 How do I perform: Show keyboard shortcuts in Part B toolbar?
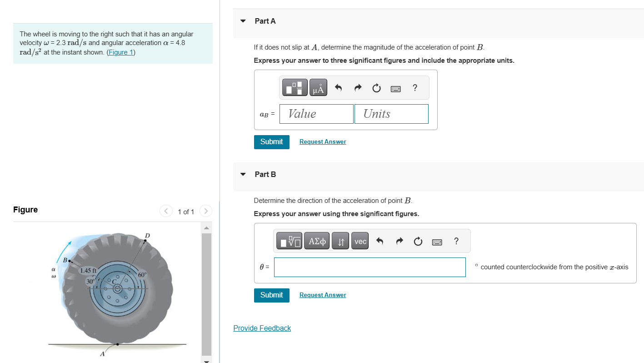[438, 242]
